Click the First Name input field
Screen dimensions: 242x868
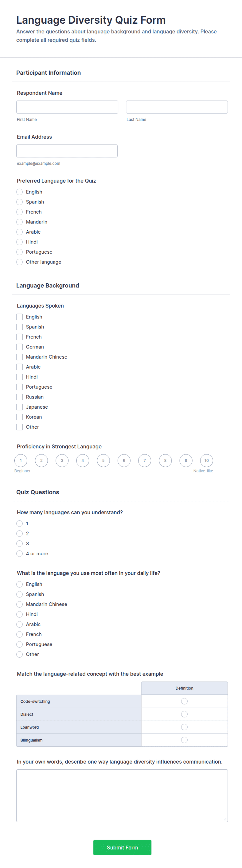pyautogui.click(x=67, y=107)
